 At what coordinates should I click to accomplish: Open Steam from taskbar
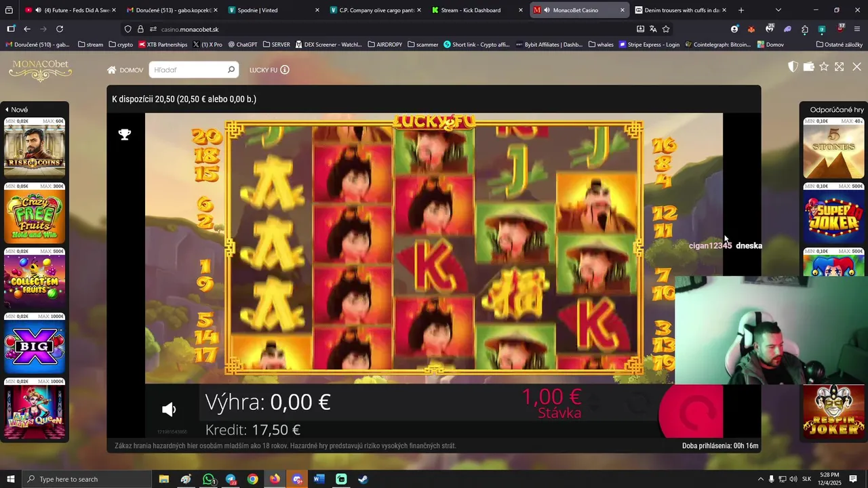pos(363,479)
